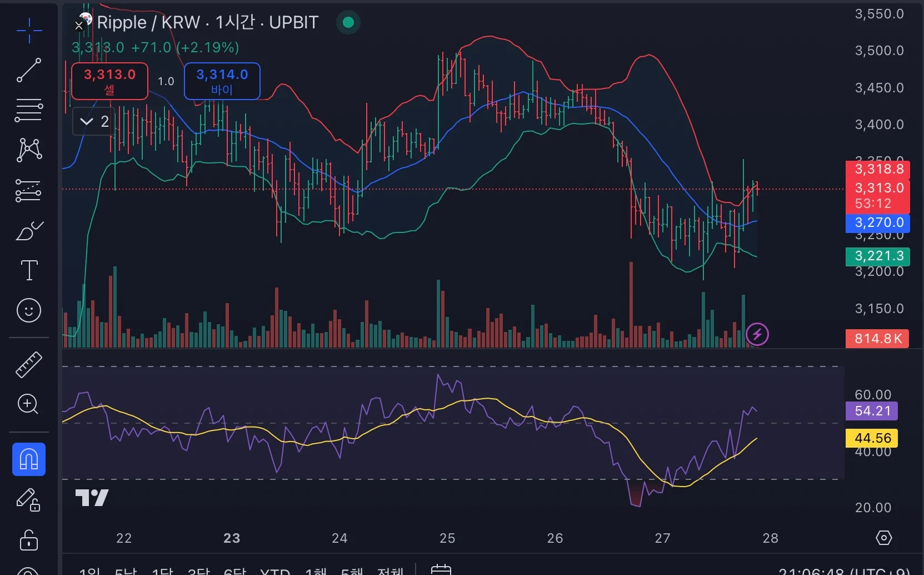This screenshot has height=575, width=924.
Task: Click the 3,313.0 last price label
Action: pos(878,187)
